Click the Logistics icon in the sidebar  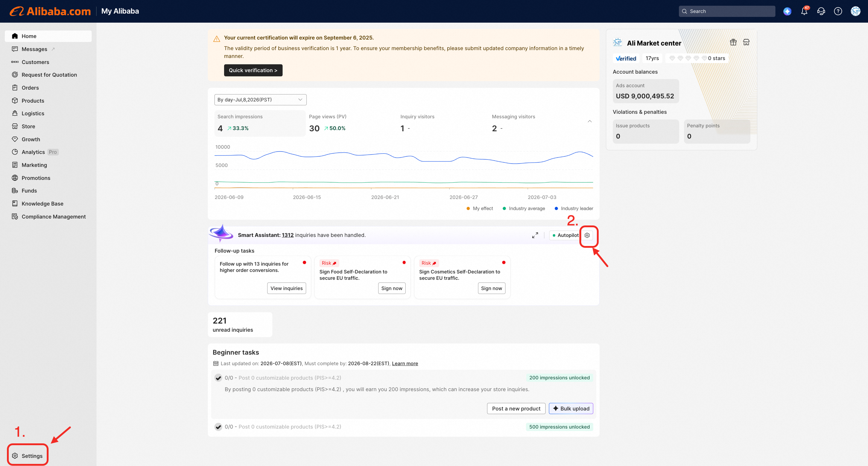pyautogui.click(x=15, y=113)
